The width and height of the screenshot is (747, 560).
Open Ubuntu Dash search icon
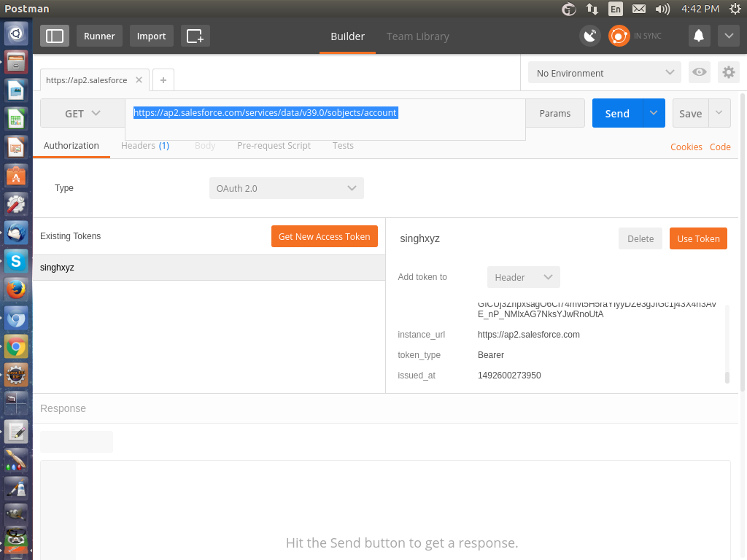click(x=16, y=34)
